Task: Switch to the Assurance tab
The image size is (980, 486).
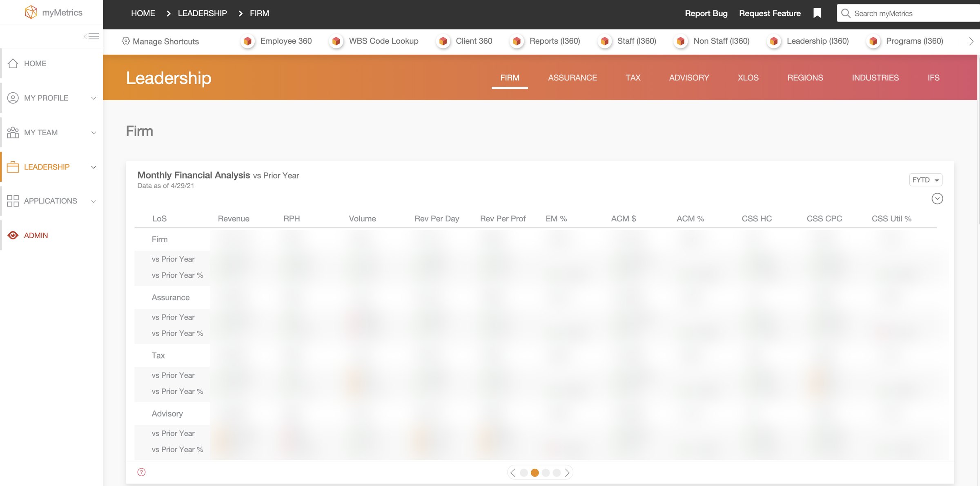Action: pyautogui.click(x=572, y=78)
